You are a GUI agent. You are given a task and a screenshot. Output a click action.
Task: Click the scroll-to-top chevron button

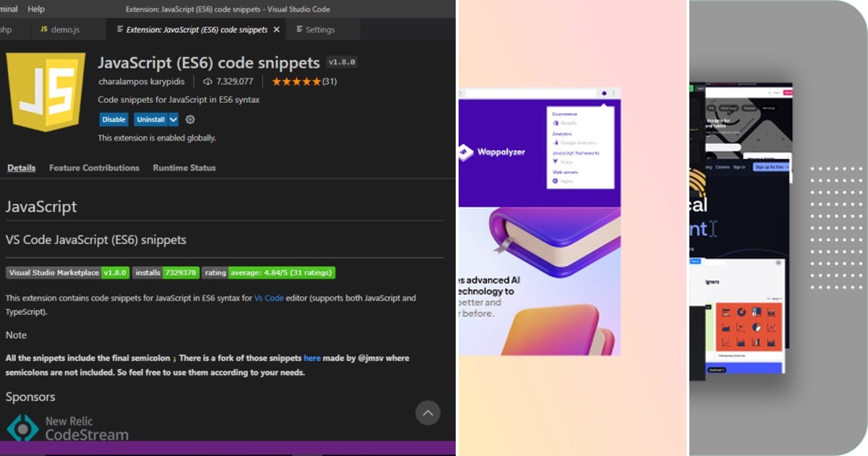pyautogui.click(x=428, y=413)
